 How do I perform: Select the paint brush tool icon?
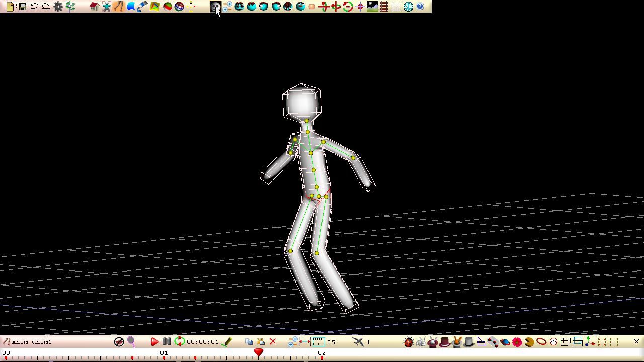143,7
